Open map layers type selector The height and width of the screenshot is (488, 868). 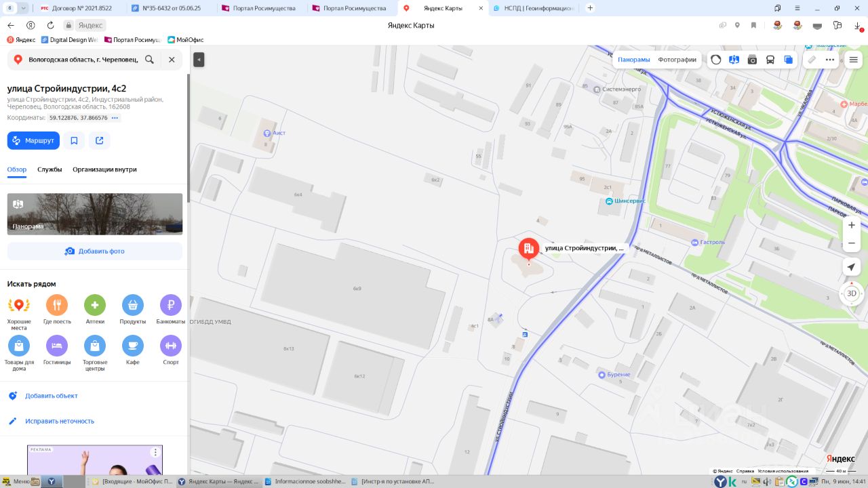pos(788,60)
